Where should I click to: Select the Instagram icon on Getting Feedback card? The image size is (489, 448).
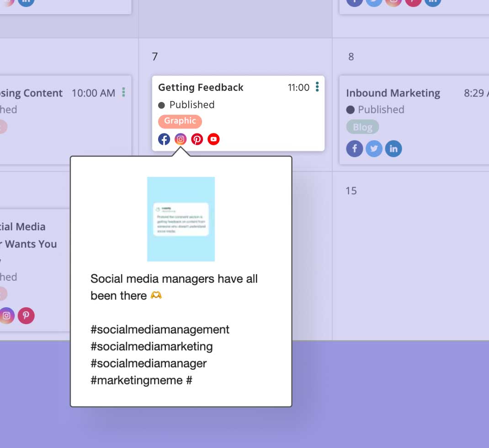click(x=181, y=139)
